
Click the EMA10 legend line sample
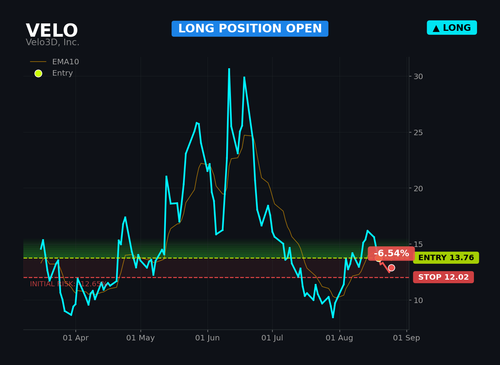(38, 62)
